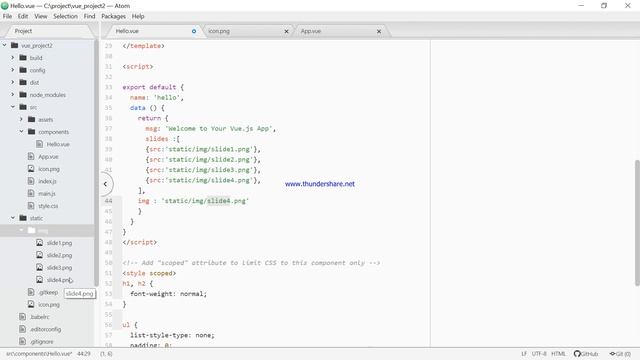
Task: Collapse the vue_project2 root folder
Action: (4, 45)
